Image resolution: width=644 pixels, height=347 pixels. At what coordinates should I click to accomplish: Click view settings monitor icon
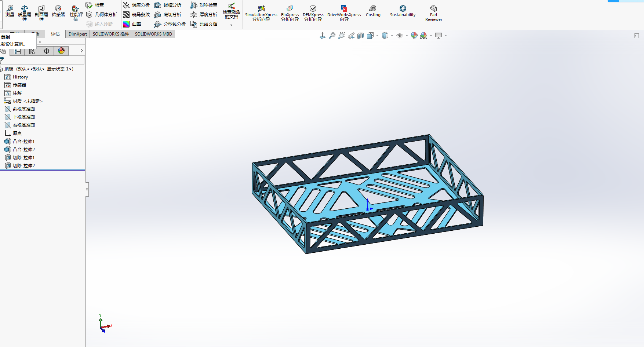point(439,36)
